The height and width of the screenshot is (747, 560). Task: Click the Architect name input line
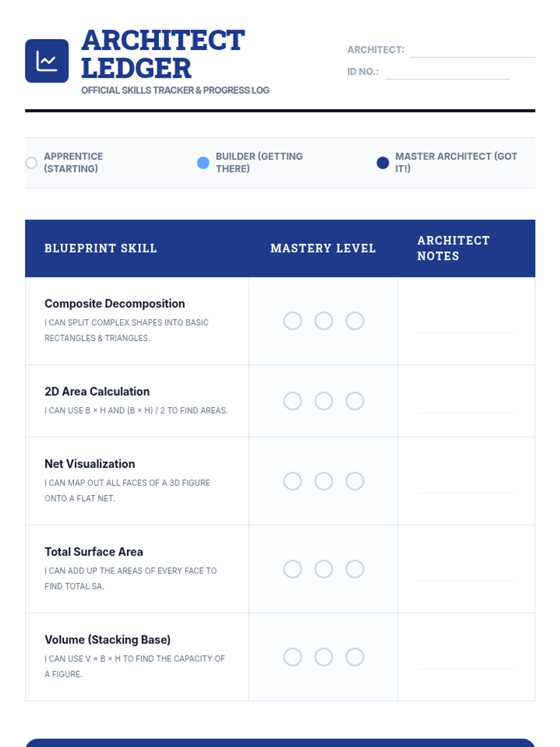(473, 50)
